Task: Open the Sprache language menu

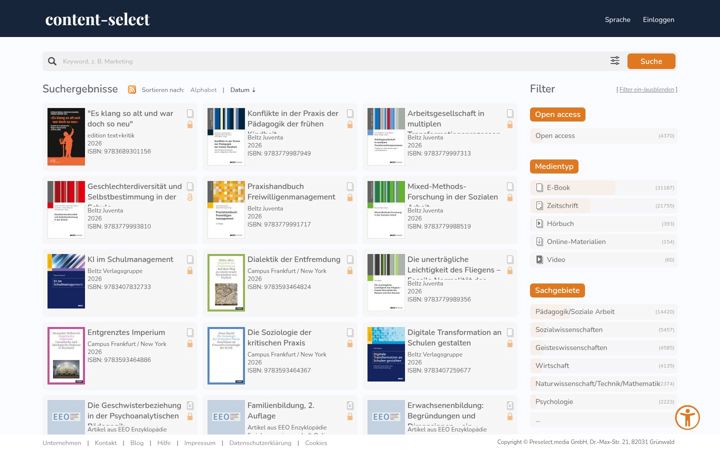Action: click(617, 20)
